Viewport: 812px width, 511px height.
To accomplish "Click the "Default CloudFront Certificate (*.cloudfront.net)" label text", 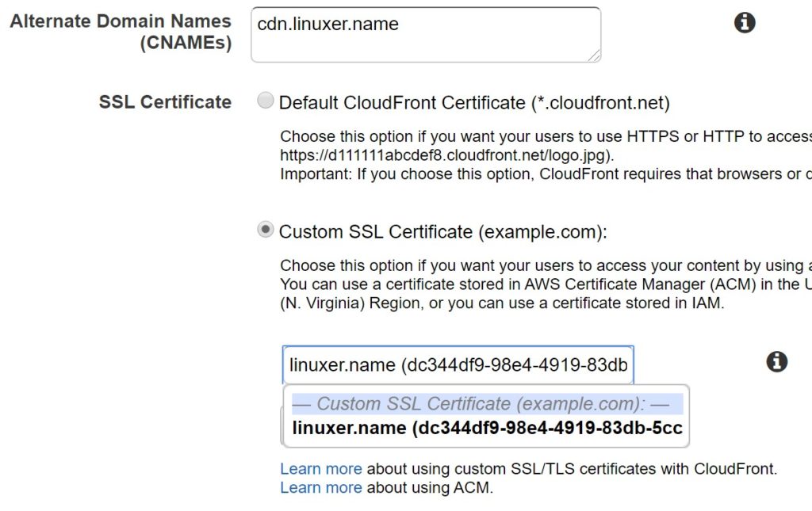I will point(474,103).
